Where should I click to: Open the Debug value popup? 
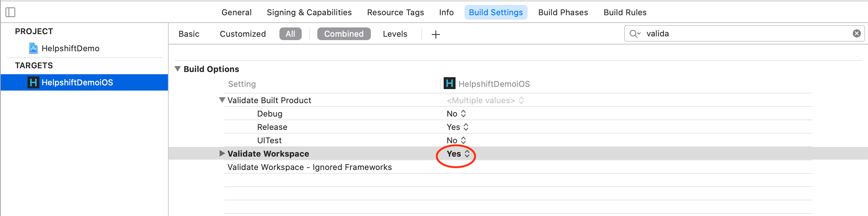click(456, 114)
